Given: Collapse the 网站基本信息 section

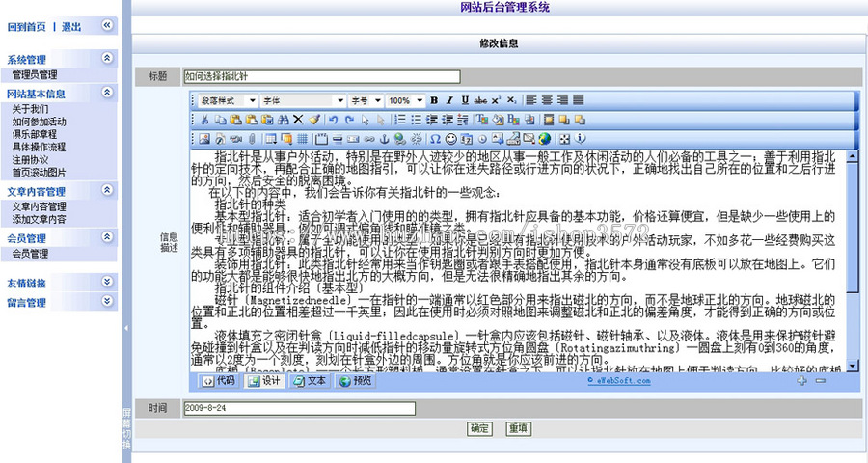Looking at the screenshot, I should [107, 93].
